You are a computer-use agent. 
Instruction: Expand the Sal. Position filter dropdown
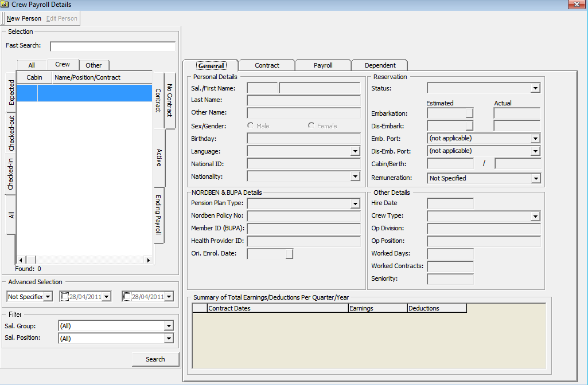[169, 339]
